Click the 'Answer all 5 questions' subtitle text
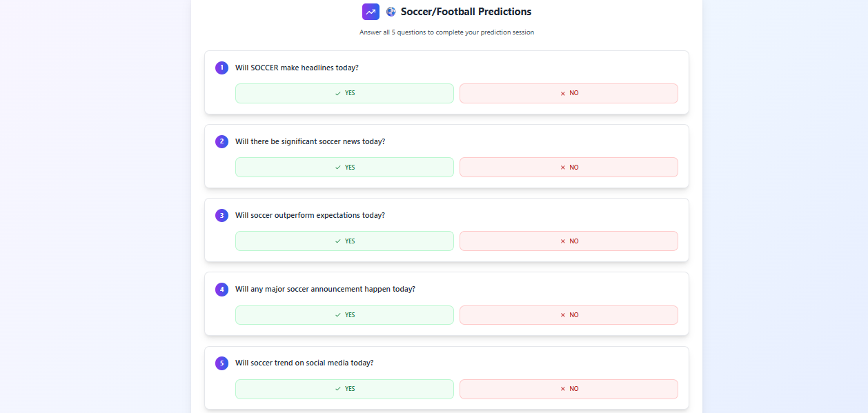 tap(446, 32)
